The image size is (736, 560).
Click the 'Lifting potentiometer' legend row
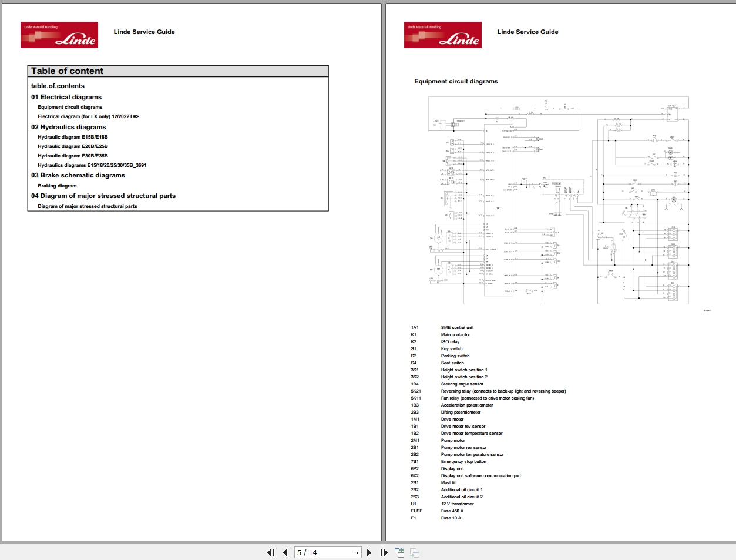pyautogui.click(x=446, y=413)
